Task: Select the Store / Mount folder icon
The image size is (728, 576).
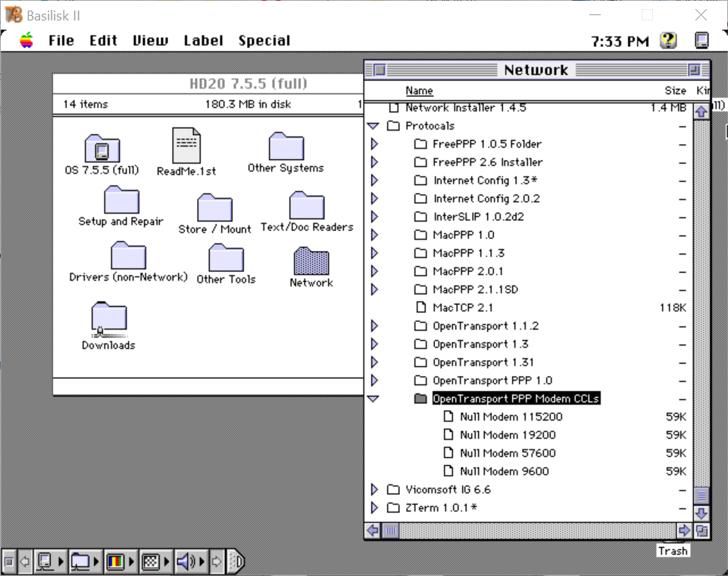Action: [x=214, y=207]
